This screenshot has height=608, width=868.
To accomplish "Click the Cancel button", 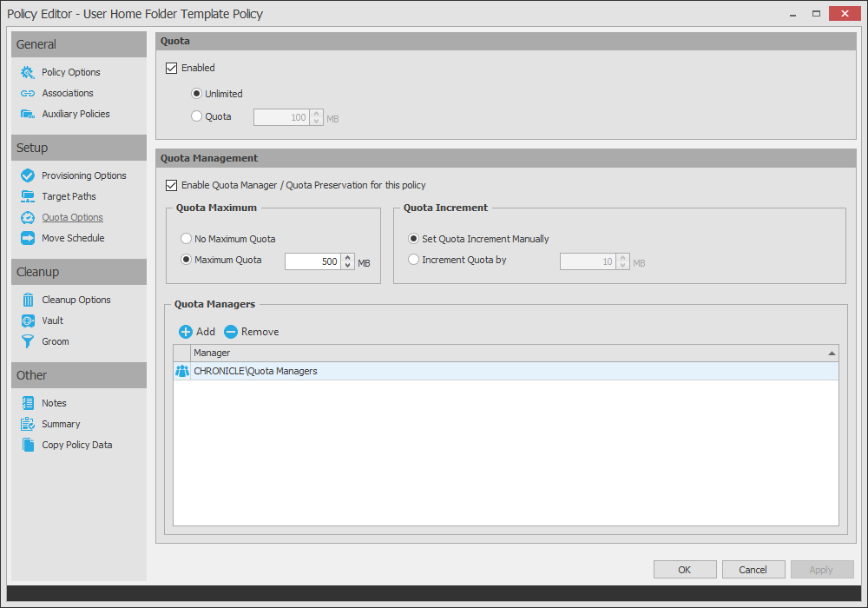I will click(x=753, y=569).
